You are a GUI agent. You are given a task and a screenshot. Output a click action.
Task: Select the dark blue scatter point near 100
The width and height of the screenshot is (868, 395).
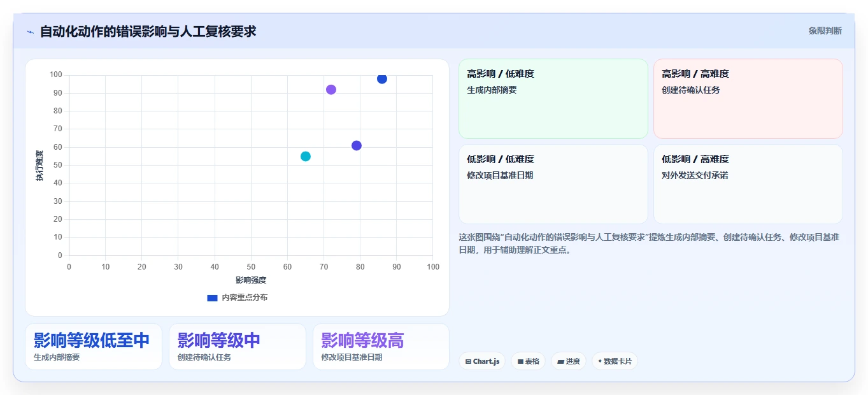coord(382,78)
